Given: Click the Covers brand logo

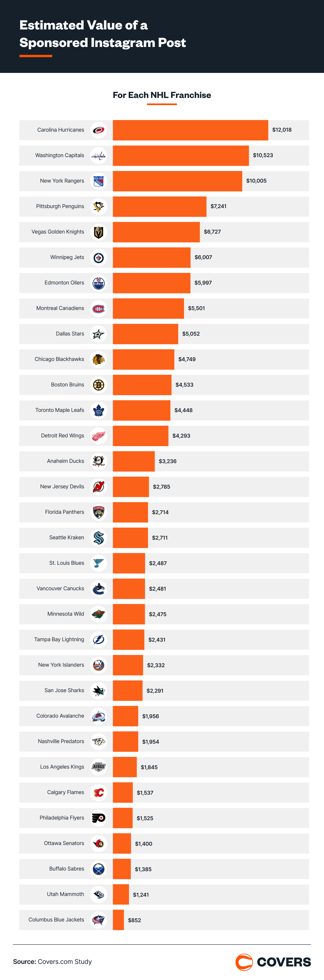Looking at the screenshot, I should click(273, 962).
